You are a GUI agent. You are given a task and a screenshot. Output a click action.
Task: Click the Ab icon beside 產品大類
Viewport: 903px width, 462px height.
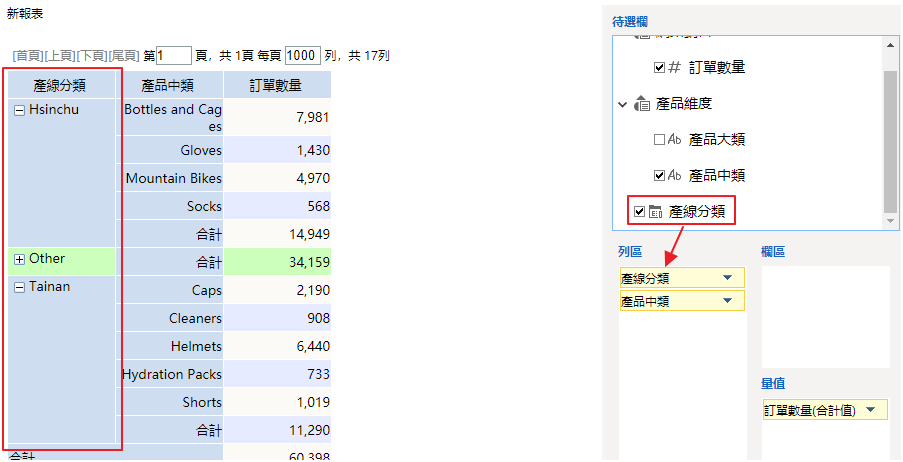(674, 140)
